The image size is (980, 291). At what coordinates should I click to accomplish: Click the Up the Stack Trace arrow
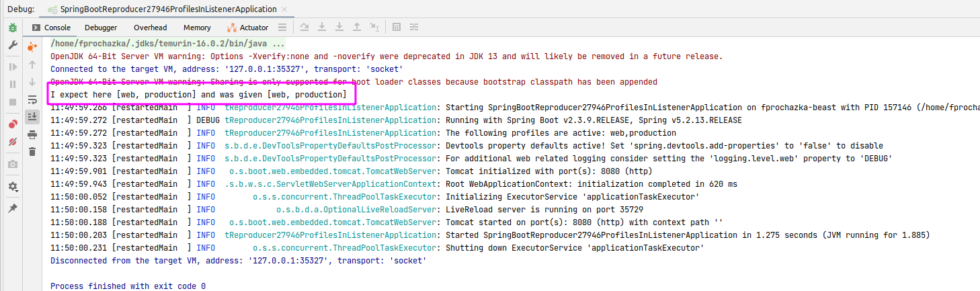32,65
